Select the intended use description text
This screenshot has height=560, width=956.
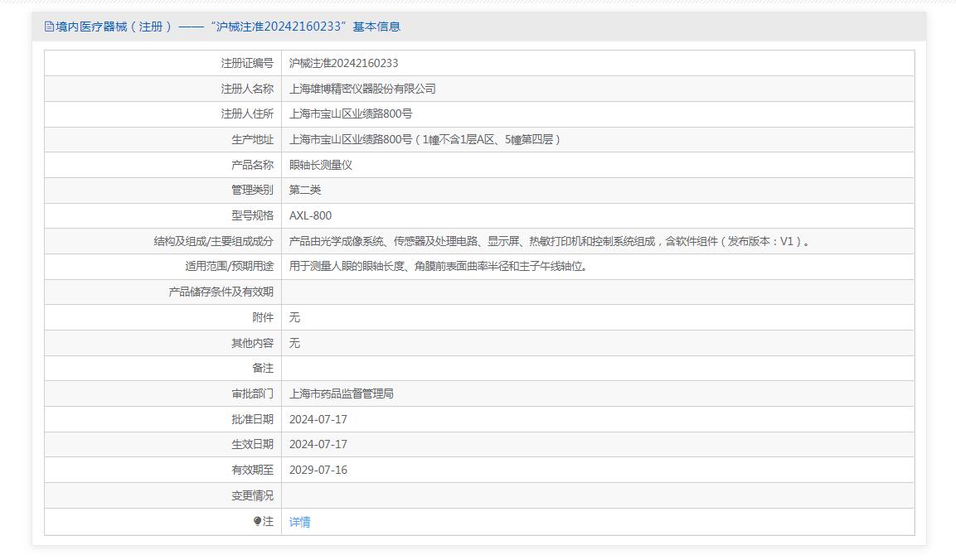point(438,267)
